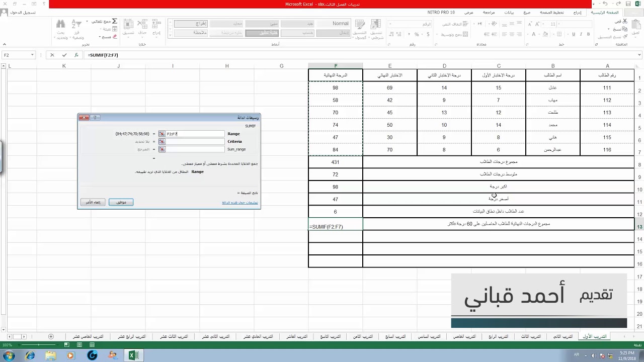Click the Criteria field collapse-dialog icon
The image size is (644, 362).
pyautogui.click(x=162, y=141)
